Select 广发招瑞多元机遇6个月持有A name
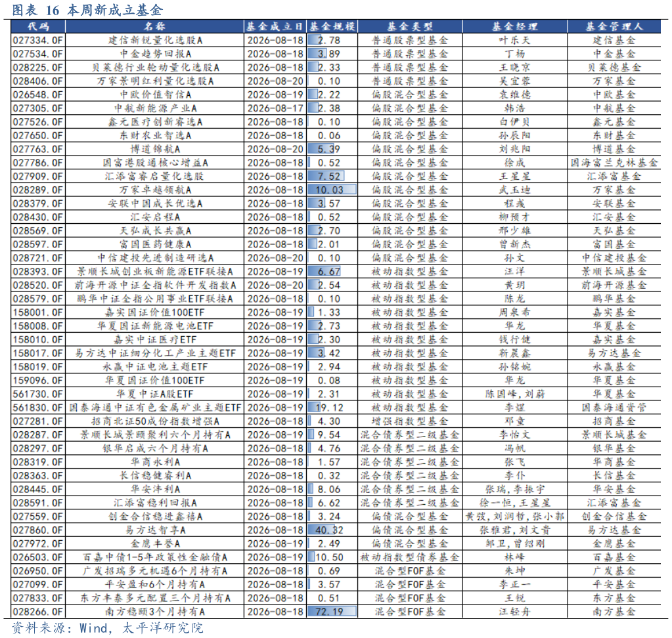This screenshot has height=638, width=672. tap(155, 571)
